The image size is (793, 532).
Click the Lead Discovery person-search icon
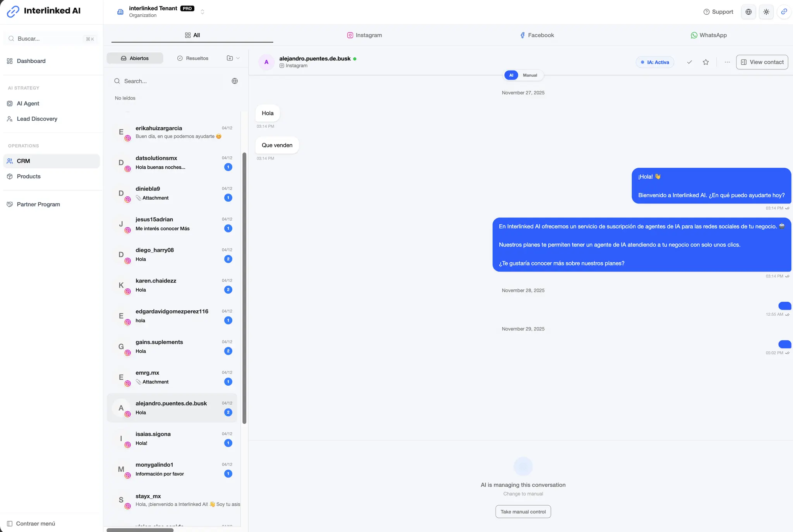click(x=10, y=119)
